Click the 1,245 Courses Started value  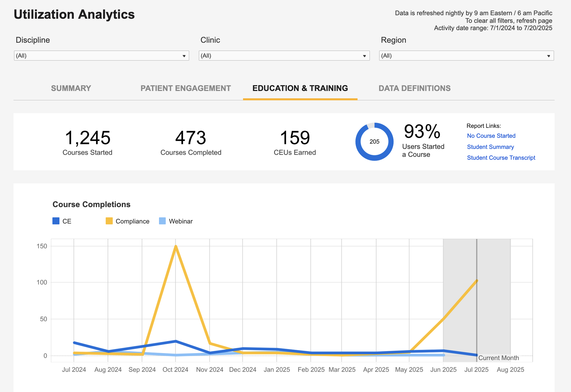pos(88,137)
